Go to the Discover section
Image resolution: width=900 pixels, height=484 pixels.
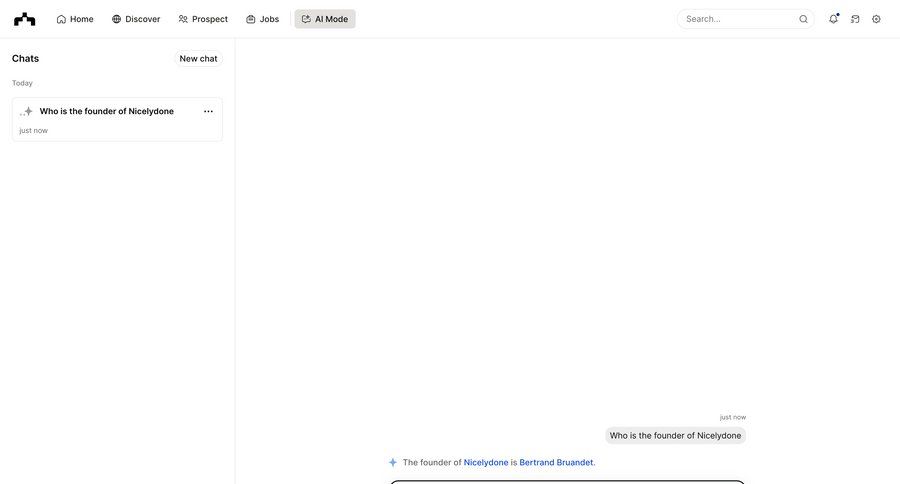pos(136,19)
